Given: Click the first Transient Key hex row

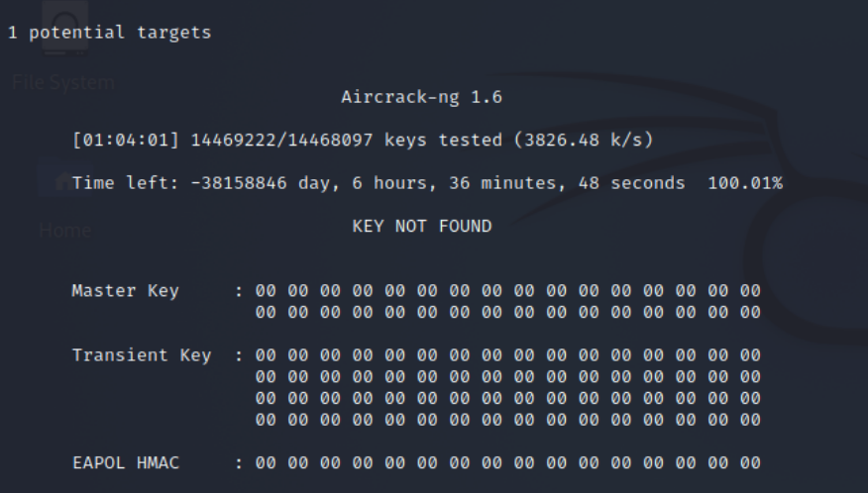Looking at the screenshot, I should (x=507, y=354).
